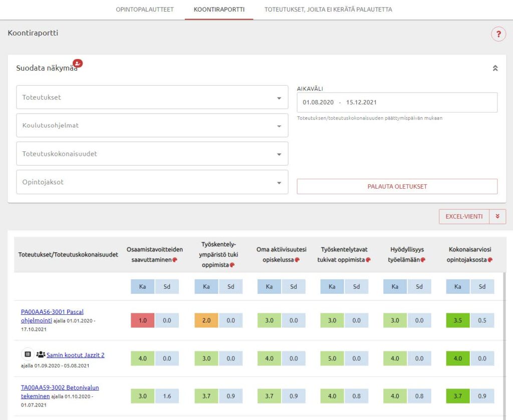Click palette icon beside Hyödyllisyys työelämään

click(x=424, y=260)
